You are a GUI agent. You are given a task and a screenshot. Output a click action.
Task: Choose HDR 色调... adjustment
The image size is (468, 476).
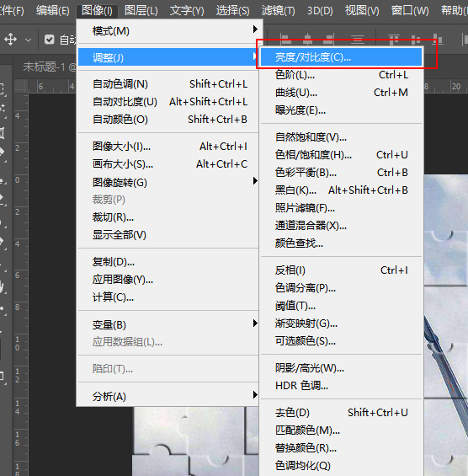[342, 386]
